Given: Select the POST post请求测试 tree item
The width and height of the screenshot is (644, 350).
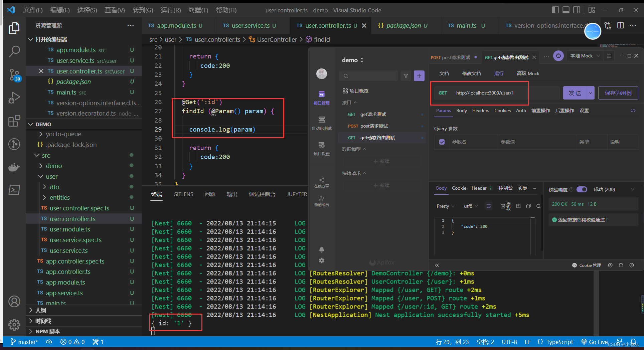Looking at the screenshot, I should point(382,126).
